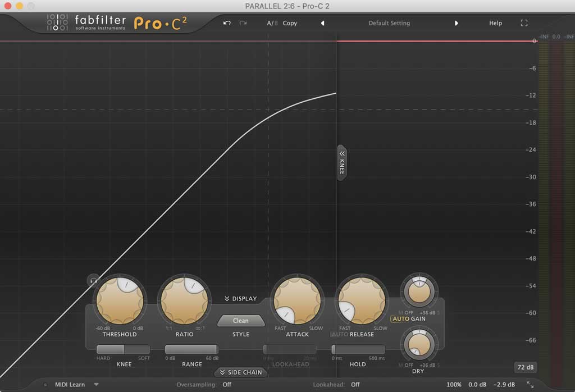Go to the previous preset with left arrow
Image resolution: width=575 pixels, height=392 pixels.
(322, 23)
